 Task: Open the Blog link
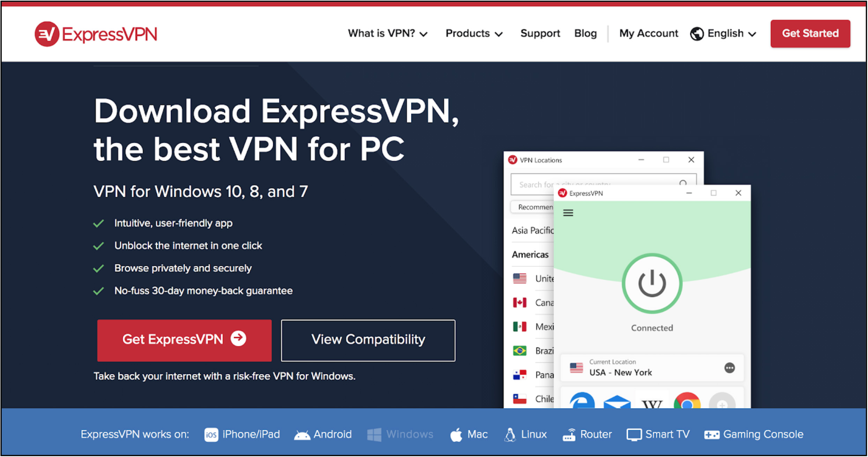[x=585, y=33]
